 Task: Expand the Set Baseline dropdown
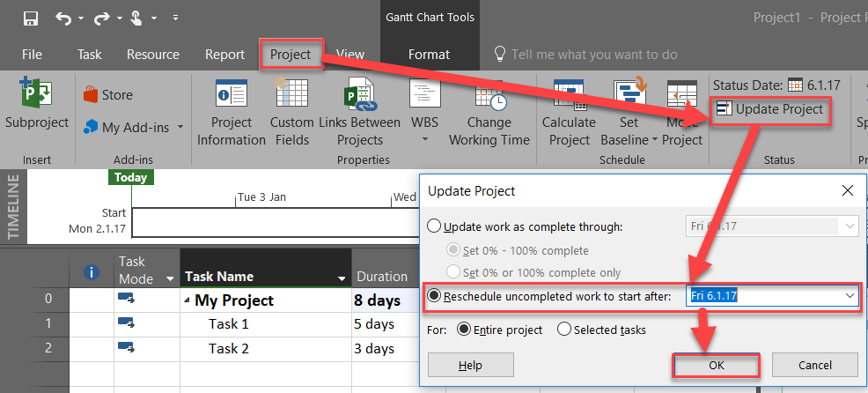pos(655,140)
